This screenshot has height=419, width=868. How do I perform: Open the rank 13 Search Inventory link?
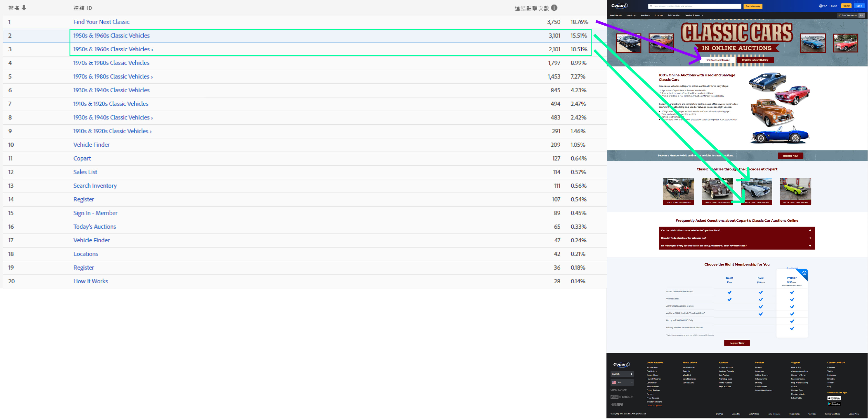pyautogui.click(x=95, y=186)
